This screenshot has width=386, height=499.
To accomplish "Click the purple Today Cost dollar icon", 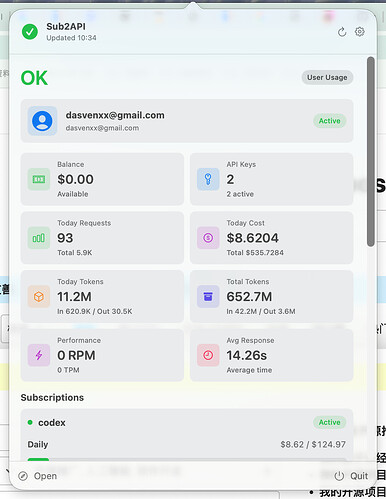I will click(208, 238).
